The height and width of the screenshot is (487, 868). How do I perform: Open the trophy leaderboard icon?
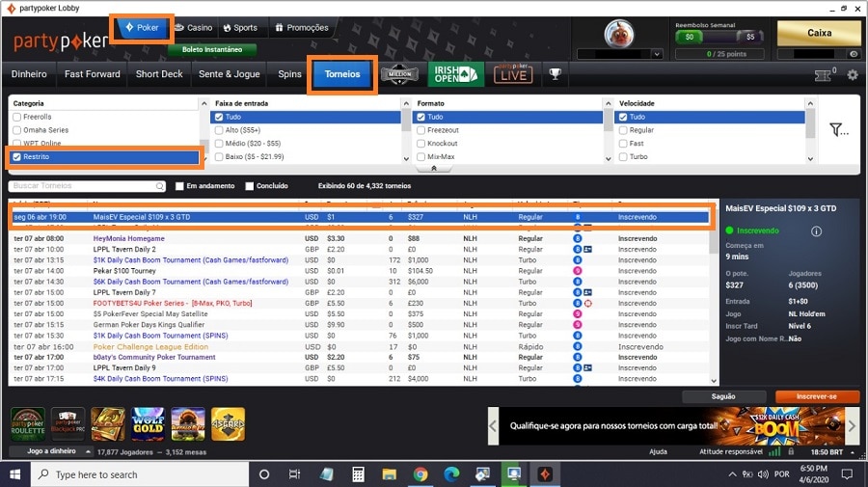click(555, 74)
